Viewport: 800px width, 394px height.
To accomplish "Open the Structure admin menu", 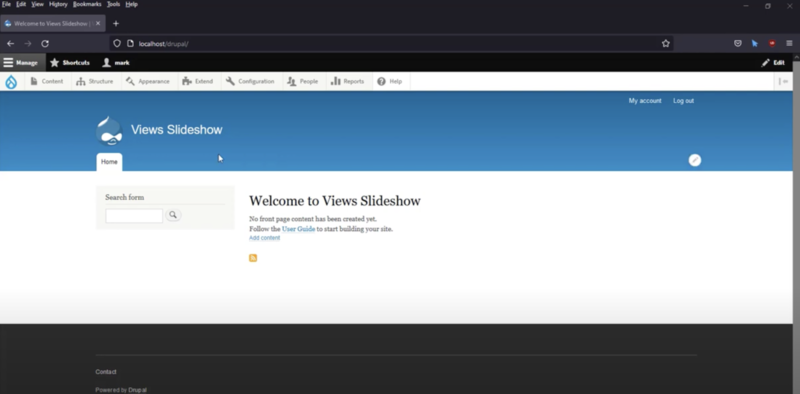I will pyautogui.click(x=95, y=82).
